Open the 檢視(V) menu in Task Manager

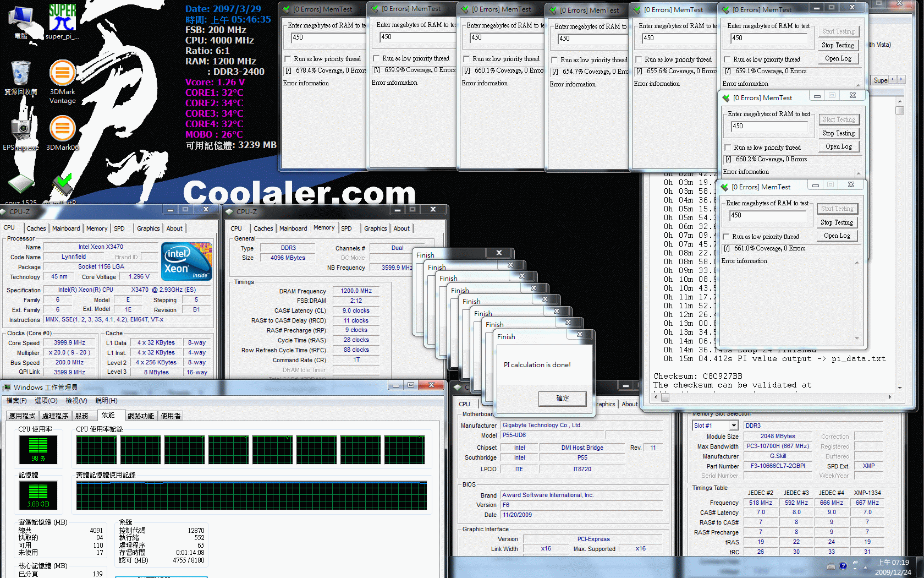tap(76, 401)
